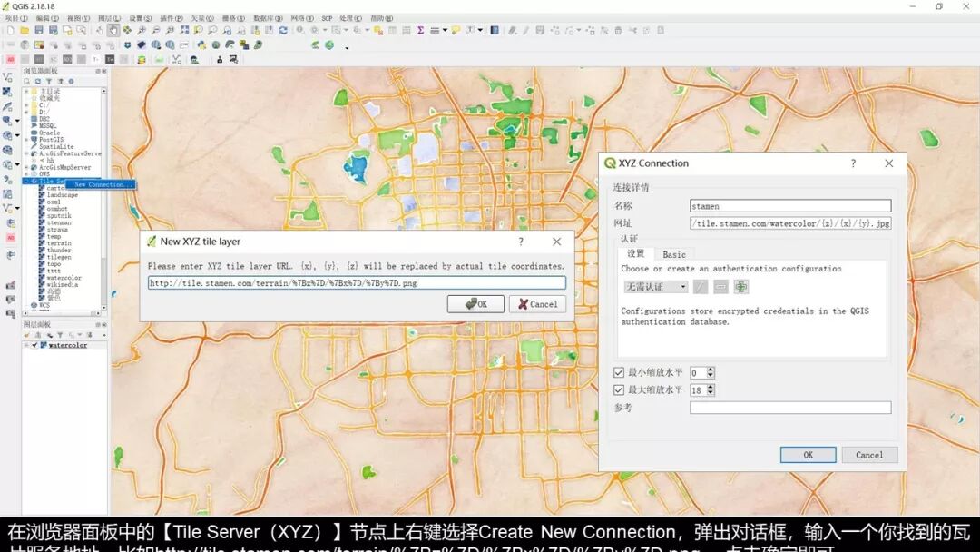
Task: Click the XYZ tile layer URL input field
Action: (357, 283)
